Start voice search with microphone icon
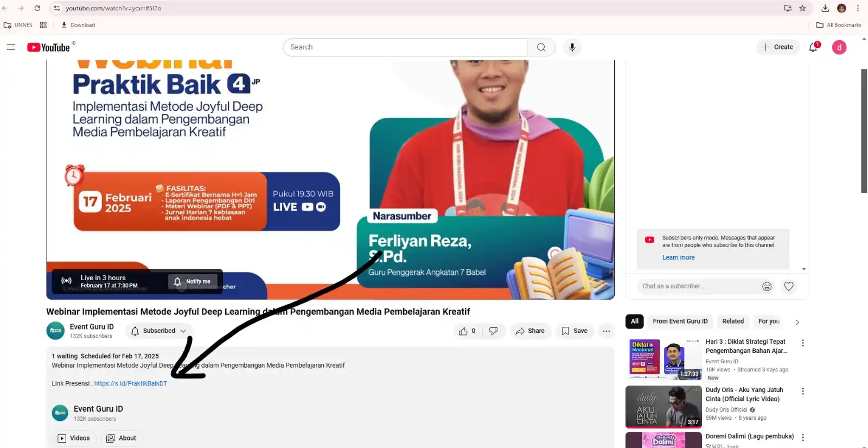The width and height of the screenshot is (868, 448). (x=572, y=47)
